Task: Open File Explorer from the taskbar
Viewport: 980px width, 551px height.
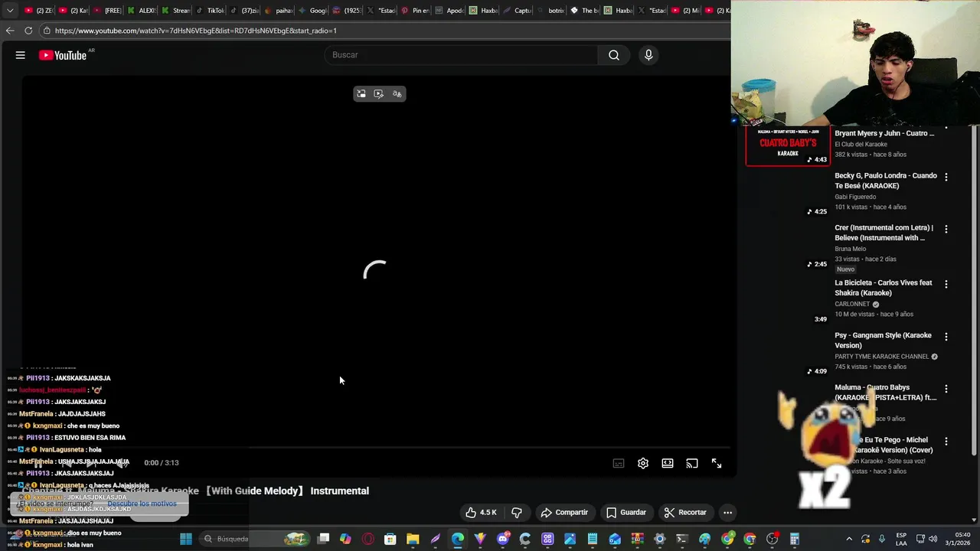Action: 412,539
